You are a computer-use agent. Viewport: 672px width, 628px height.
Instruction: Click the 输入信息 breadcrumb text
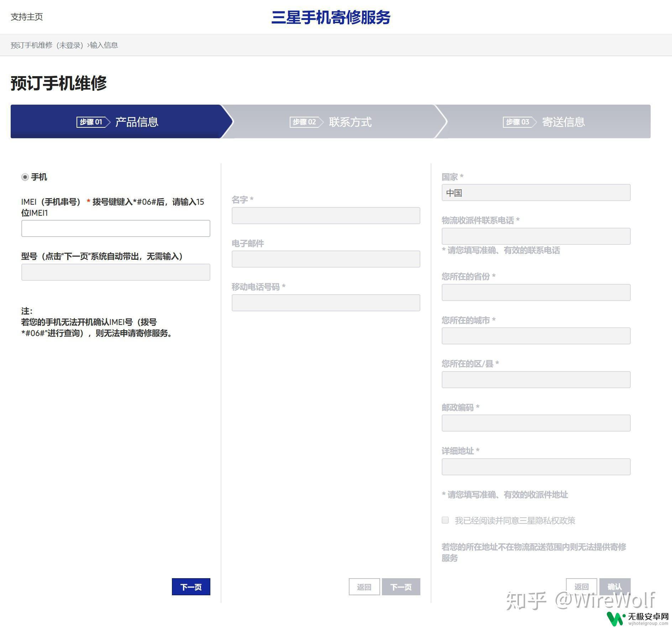104,45
